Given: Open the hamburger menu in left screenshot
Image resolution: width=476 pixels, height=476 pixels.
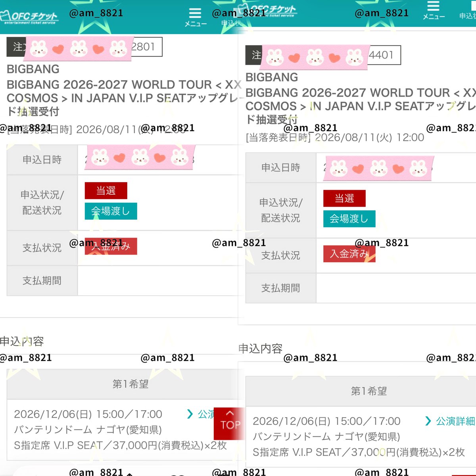Looking at the screenshot, I should [195, 17].
